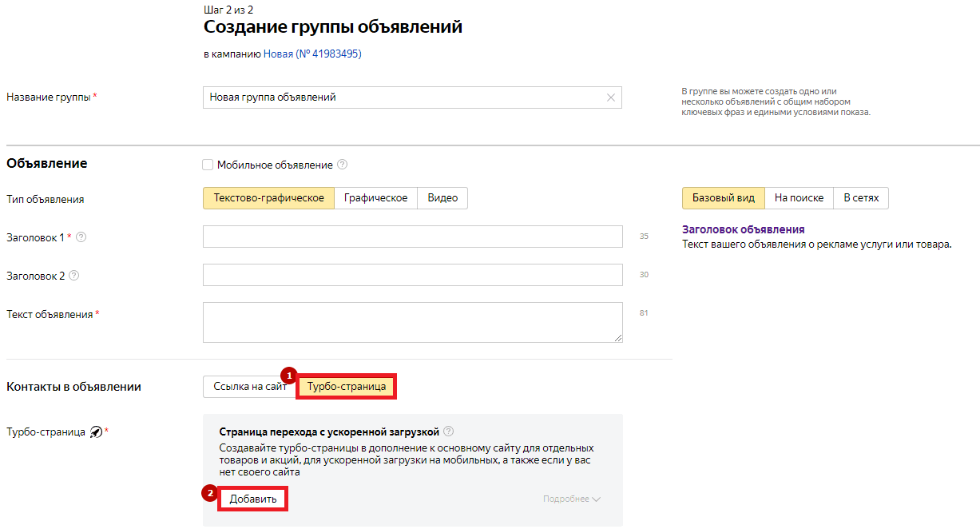980x529 pixels.
Task: Click the Шаг 2 из 2 text
Action: pyautogui.click(x=228, y=9)
